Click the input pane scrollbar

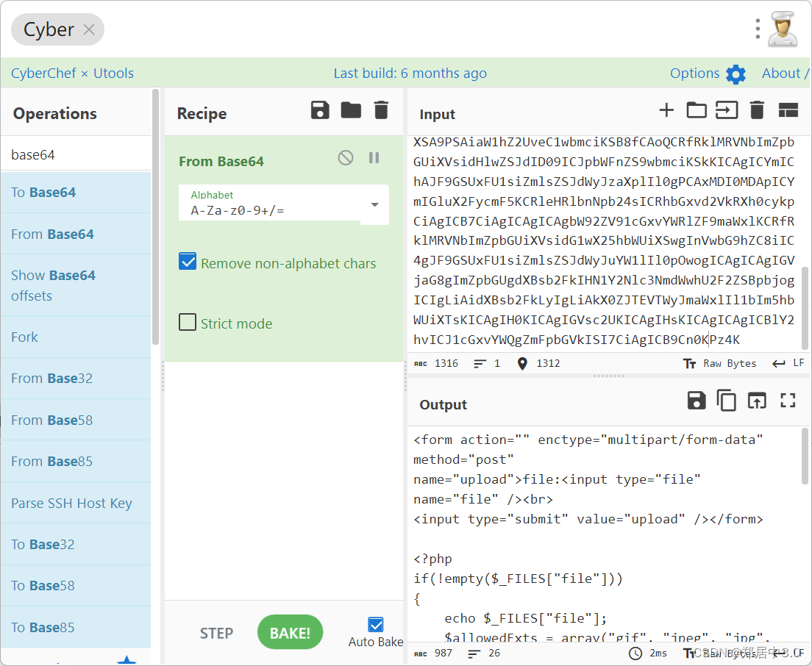(805, 308)
